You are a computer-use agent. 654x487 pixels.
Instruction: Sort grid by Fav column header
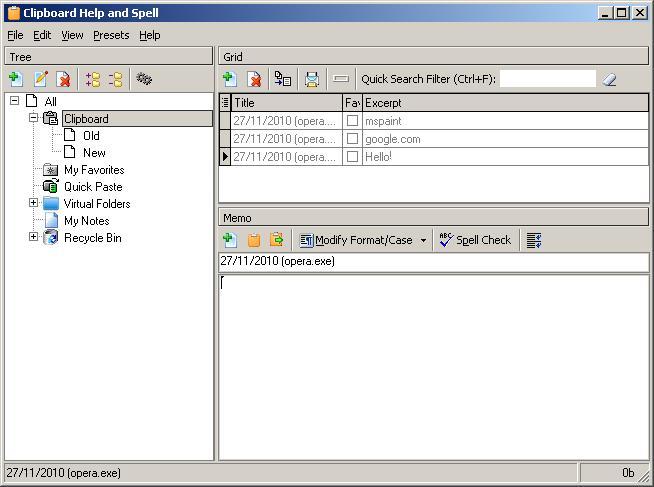[x=352, y=103]
